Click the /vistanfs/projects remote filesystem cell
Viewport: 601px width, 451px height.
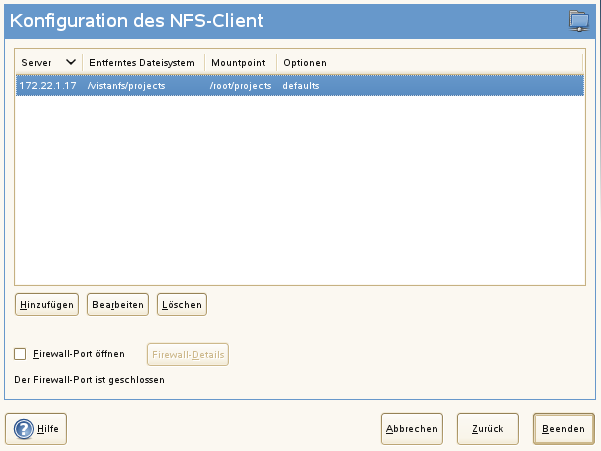tap(126, 86)
